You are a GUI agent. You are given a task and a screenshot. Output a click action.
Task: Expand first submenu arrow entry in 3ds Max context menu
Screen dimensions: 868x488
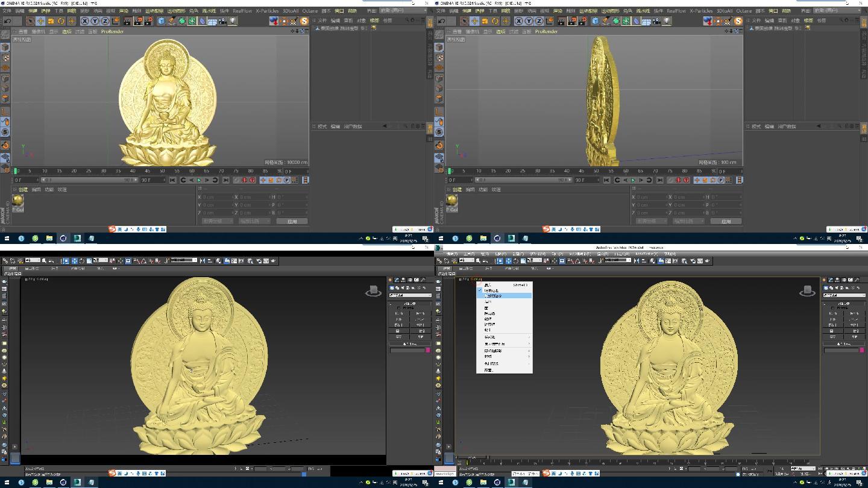505,337
